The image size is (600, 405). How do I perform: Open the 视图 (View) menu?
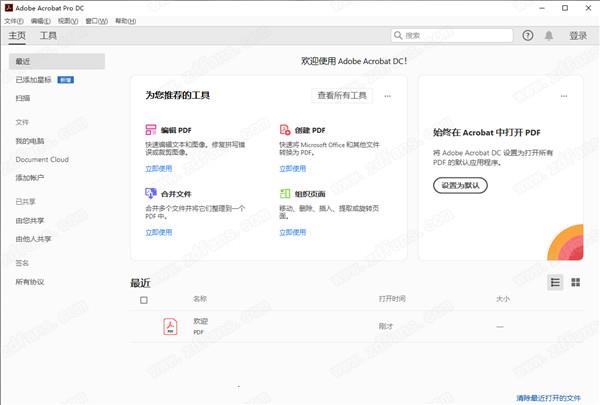[68, 21]
